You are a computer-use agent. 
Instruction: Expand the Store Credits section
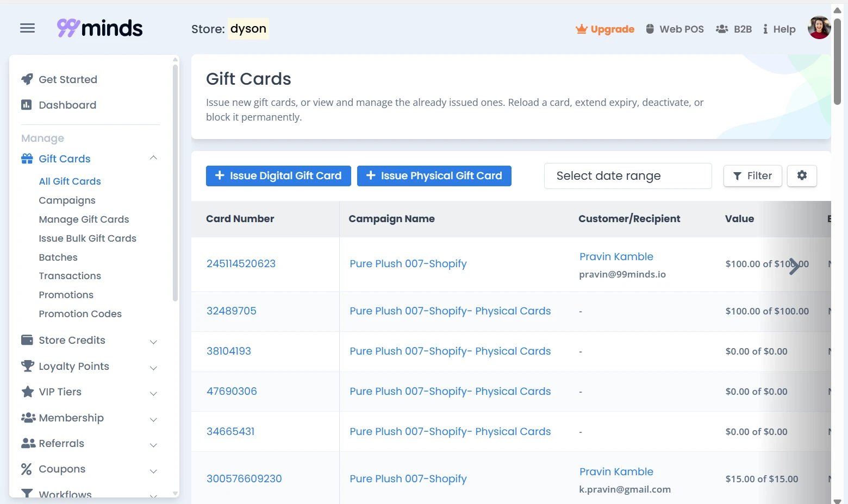(153, 342)
